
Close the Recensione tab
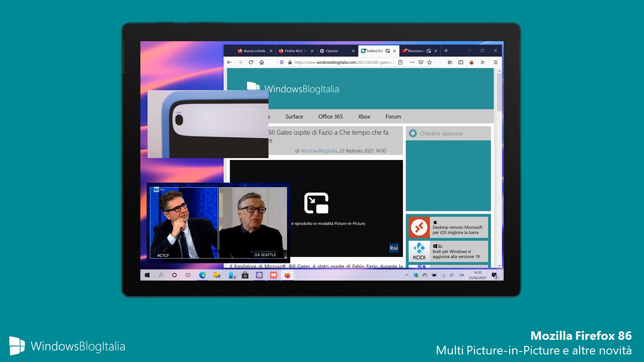[x=436, y=51]
